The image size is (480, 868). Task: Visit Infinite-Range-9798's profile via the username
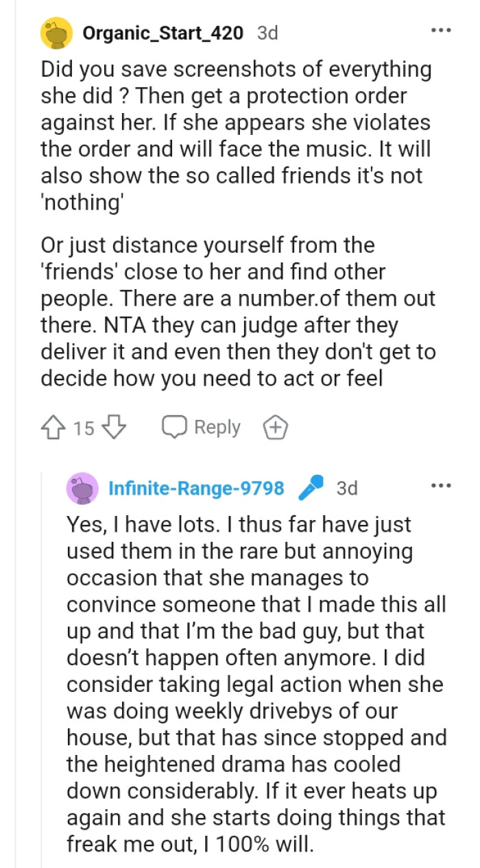coord(196,488)
